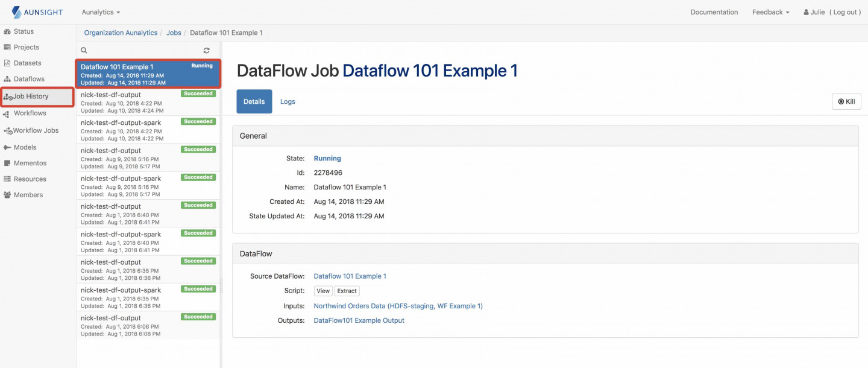Click the Datasets icon in the sidebar

[x=7, y=63]
